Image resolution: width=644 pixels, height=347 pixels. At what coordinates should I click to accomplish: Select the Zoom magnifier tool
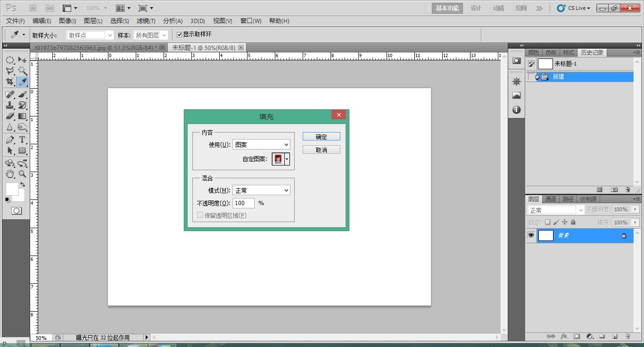(x=22, y=173)
